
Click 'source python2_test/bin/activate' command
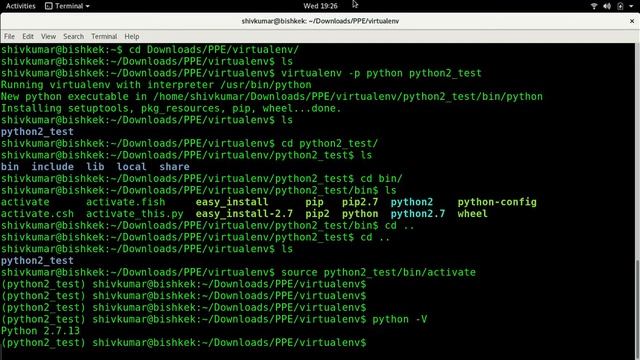(x=378, y=273)
